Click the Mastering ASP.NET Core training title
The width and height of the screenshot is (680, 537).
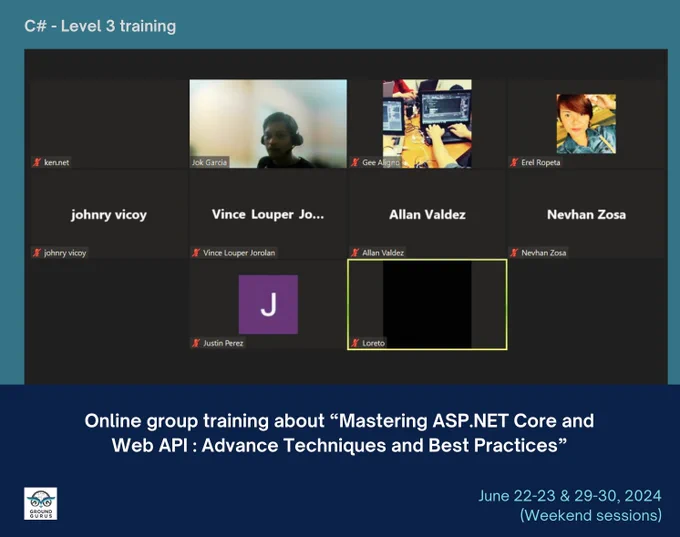click(340, 433)
